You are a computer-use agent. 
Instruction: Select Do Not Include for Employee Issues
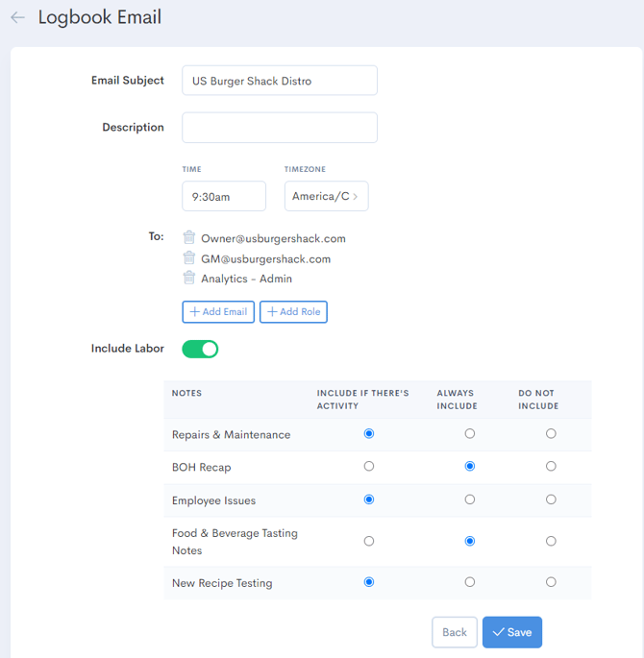pyautogui.click(x=551, y=500)
